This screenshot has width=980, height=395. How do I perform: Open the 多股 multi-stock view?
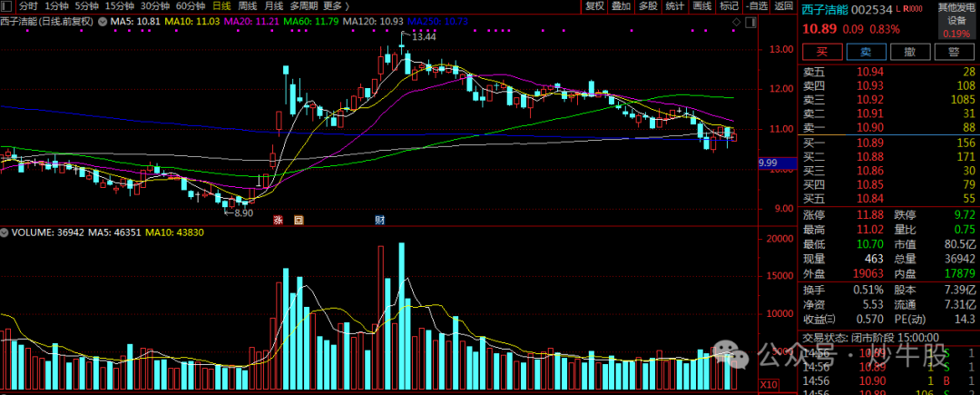pos(648,6)
